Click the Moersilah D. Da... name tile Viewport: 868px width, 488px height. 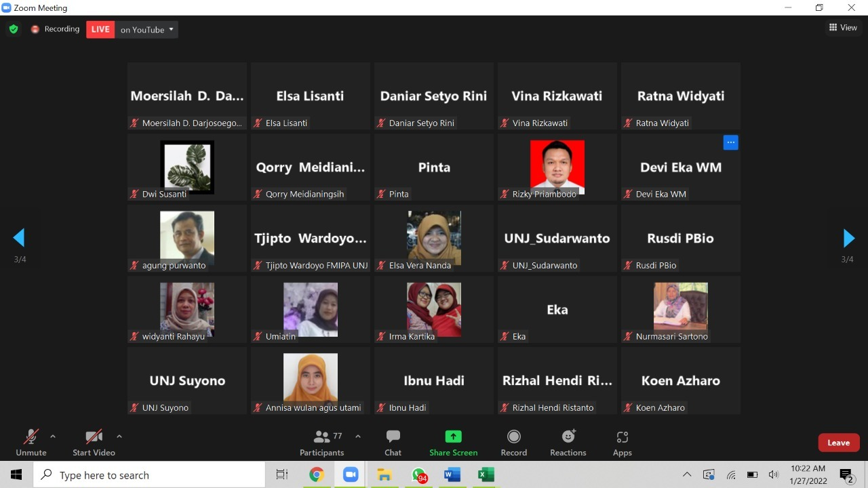(187, 96)
